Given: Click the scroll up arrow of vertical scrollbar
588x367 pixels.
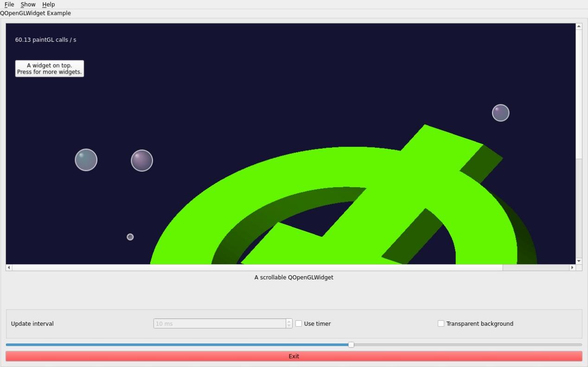Looking at the screenshot, I should click(579, 26).
